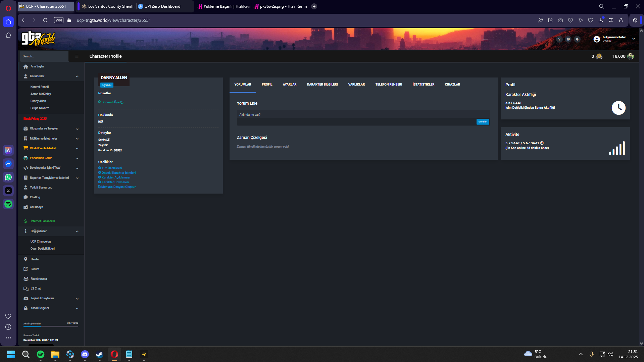
Task: Switch to the PROFİL tab
Action: [x=267, y=85]
